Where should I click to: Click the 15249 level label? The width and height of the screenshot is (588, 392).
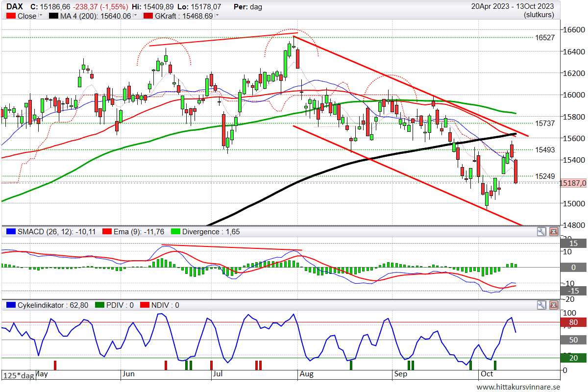[545, 176]
